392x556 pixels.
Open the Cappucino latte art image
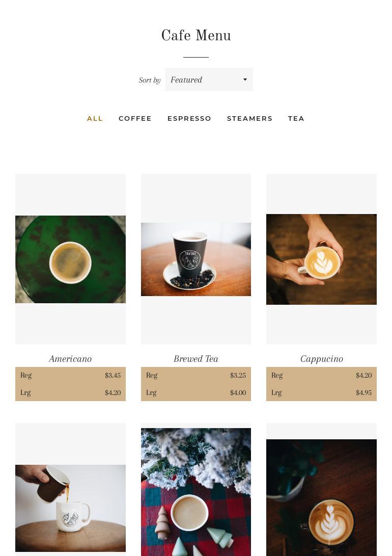pyautogui.click(x=321, y=259)
